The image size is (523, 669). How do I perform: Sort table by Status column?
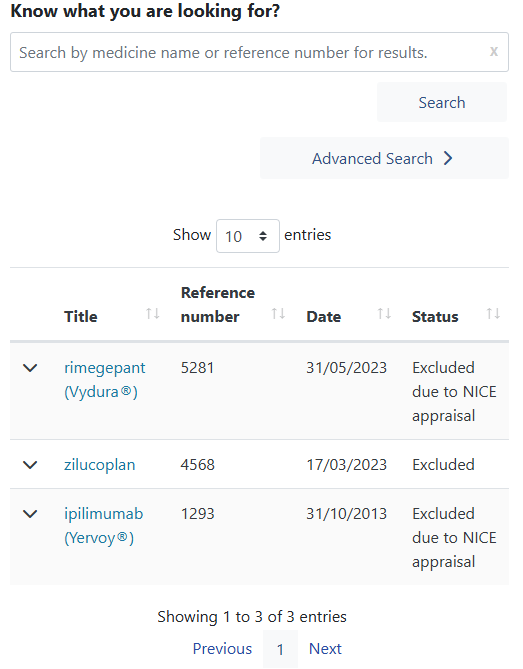pyautogui.click(x=493, y=314)
